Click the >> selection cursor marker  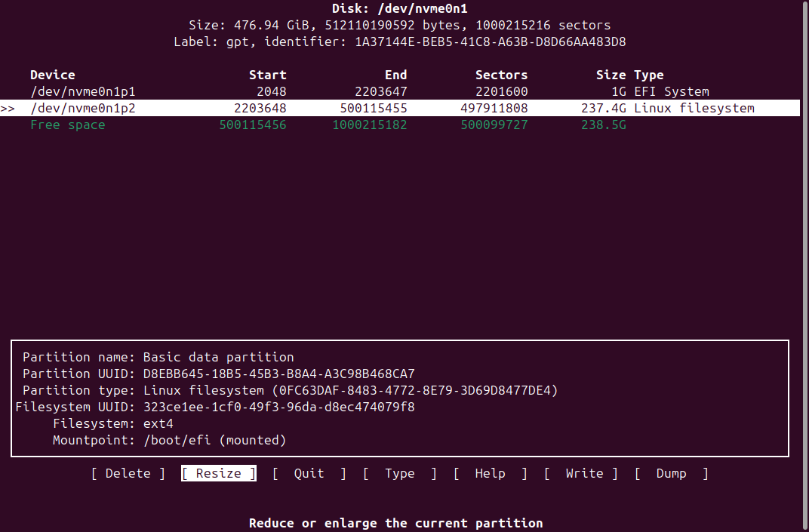click(8, 108)
